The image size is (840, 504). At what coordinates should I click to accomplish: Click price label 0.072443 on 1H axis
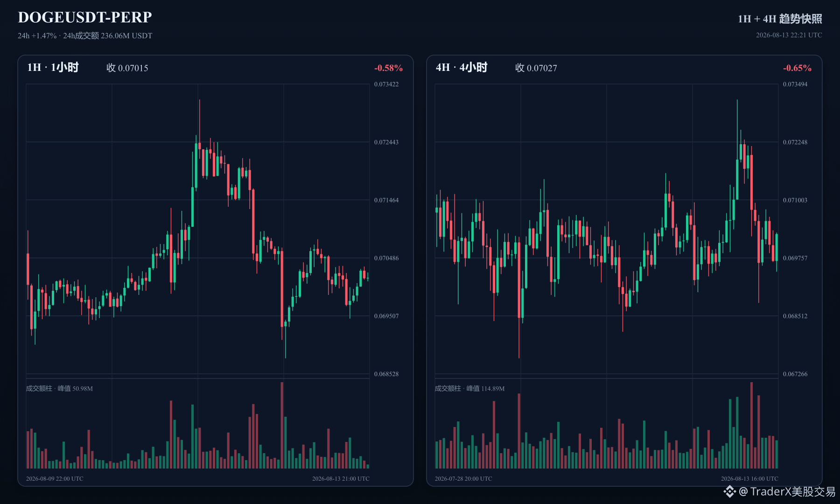[x=386, y=142]
